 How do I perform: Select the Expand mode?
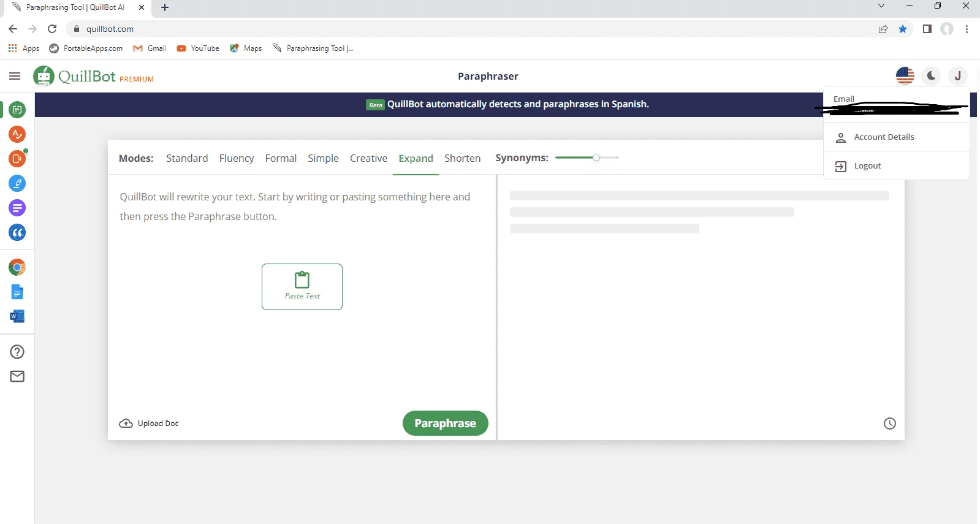click(416, 158)
